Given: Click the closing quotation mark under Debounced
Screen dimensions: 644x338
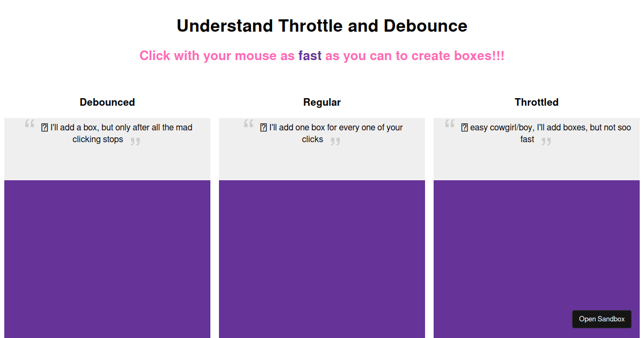Looking at the screenshot, I should pyautogui.click(x=136, y=141).
